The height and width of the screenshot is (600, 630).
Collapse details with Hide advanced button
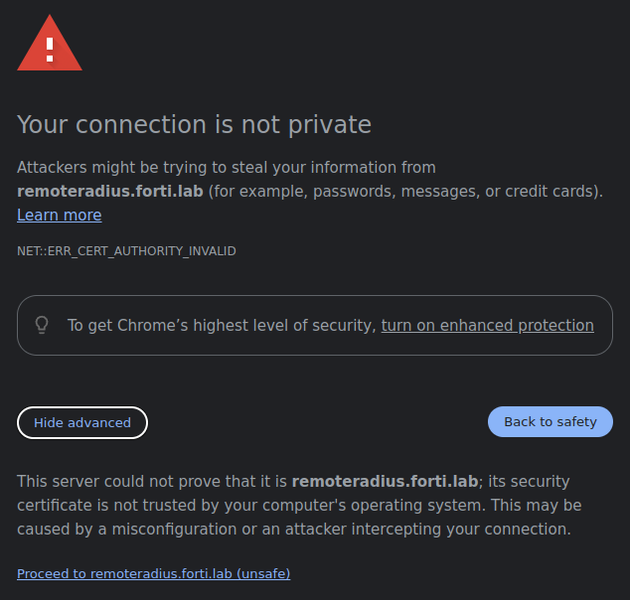pyautogui.click(x=82, y=422)
